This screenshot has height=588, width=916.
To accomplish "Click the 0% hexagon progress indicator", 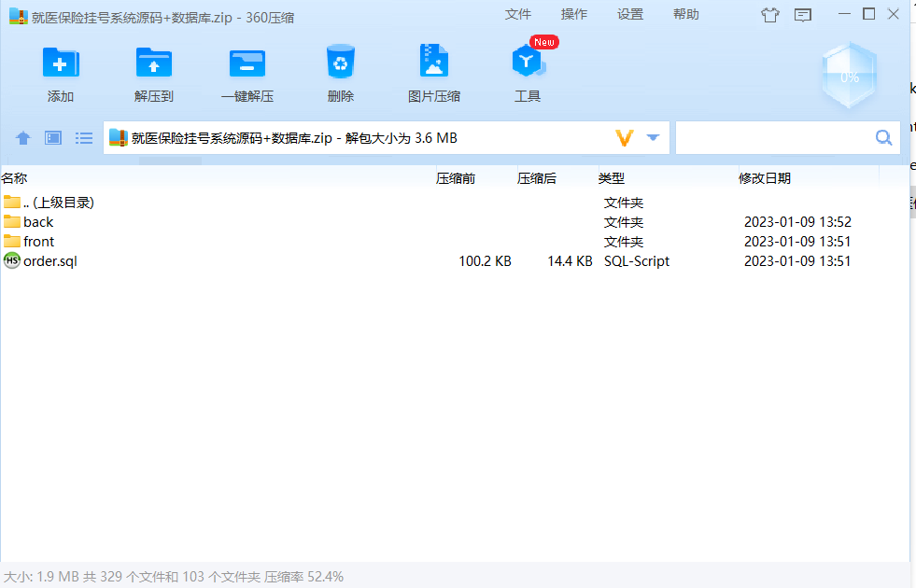I will (850, 76).
